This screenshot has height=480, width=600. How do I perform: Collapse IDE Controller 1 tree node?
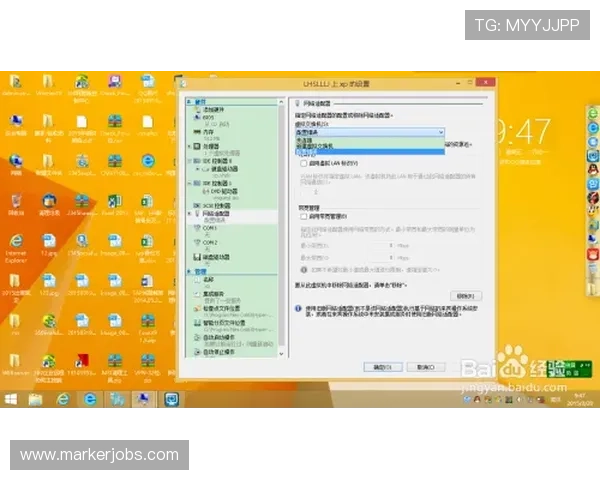point(189,183)
